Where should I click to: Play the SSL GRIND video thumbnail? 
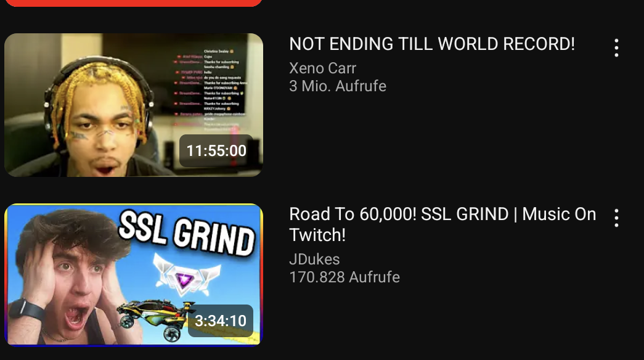pyautogui.click(x=134, y=274)
